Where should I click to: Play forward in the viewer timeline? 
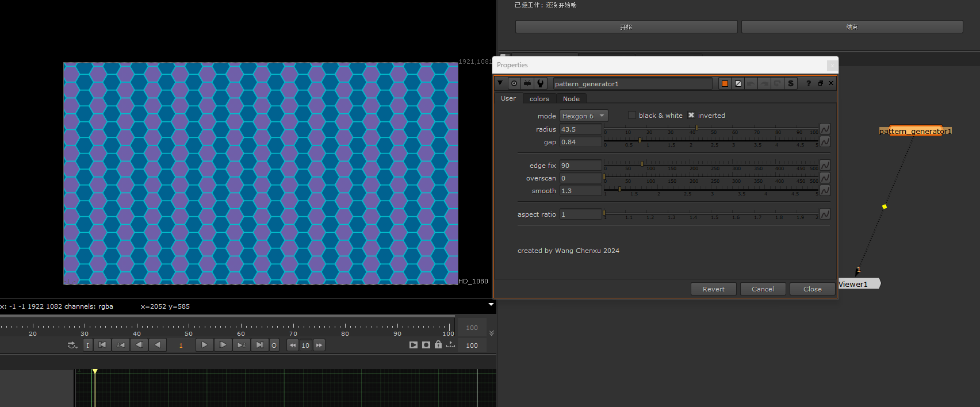pyautogui.click(x=204, y=345)
